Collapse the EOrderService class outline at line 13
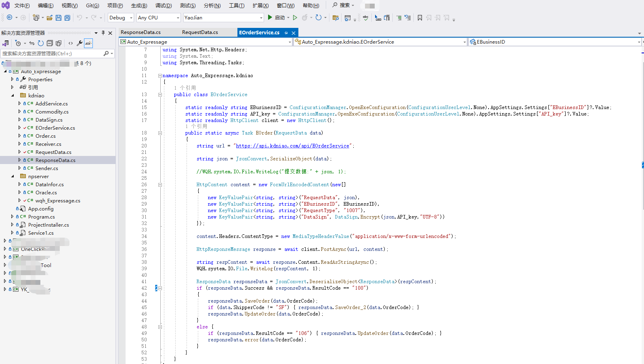 (160, 95)
